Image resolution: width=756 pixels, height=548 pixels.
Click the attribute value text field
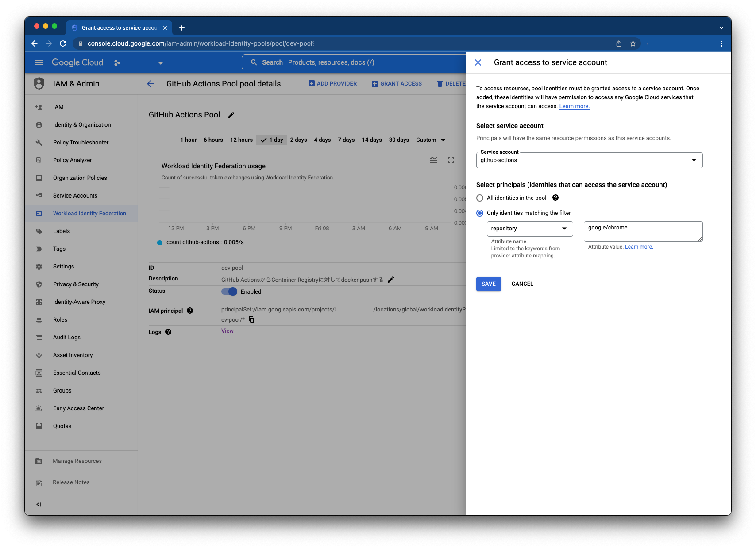coord(643,232)
